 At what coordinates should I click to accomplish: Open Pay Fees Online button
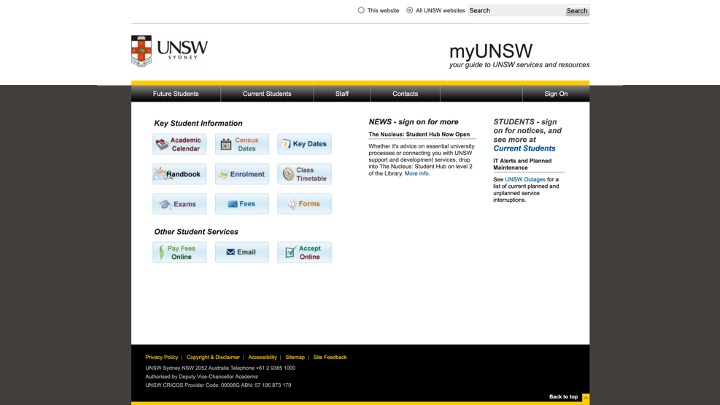(x=180, y=252)
